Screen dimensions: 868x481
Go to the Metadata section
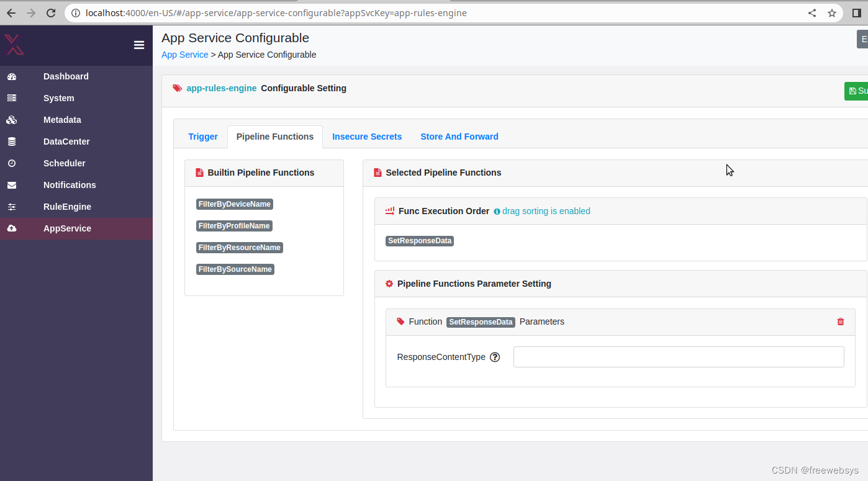(76, 120)
